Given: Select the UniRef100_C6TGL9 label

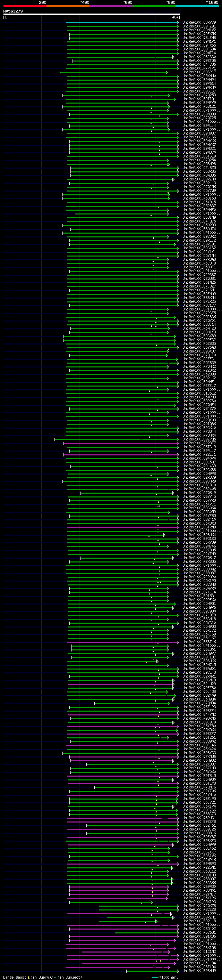Looking at the screenshot, I should pos(199,447).
